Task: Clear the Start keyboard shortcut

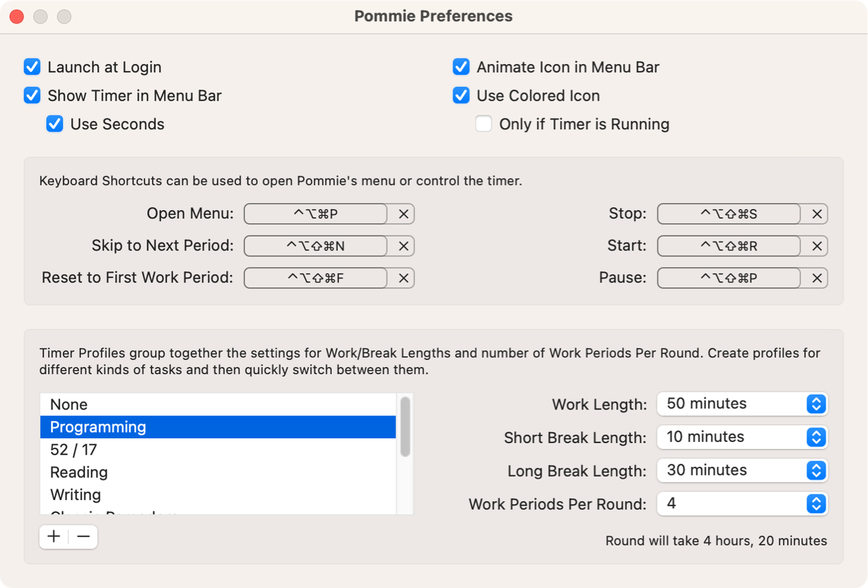Action: [817, 246]
